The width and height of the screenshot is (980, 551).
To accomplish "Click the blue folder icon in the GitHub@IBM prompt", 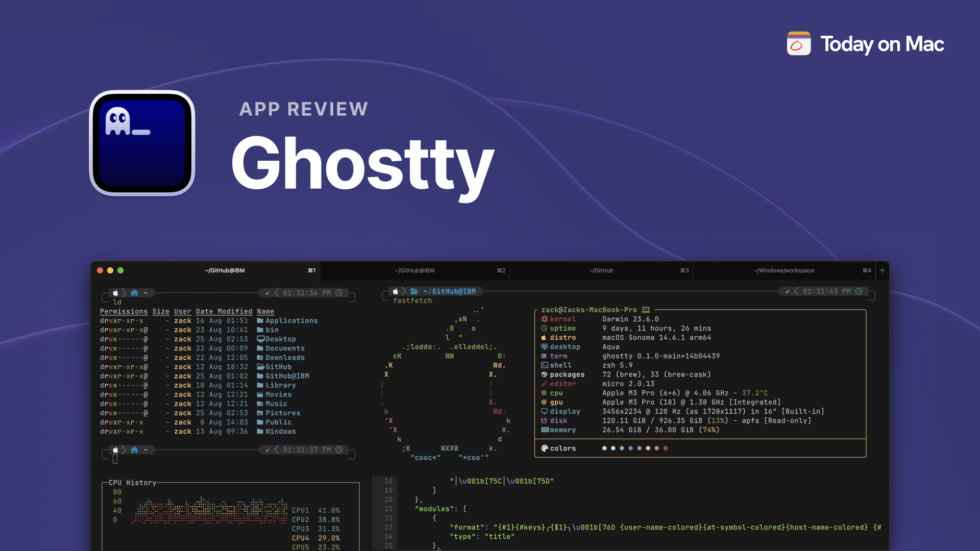I will (413, 291).
